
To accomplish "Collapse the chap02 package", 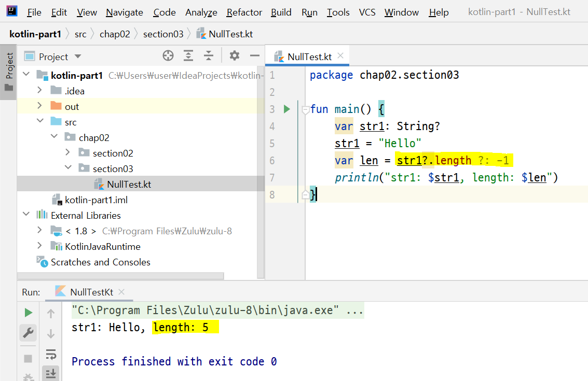I will [54, 136].
